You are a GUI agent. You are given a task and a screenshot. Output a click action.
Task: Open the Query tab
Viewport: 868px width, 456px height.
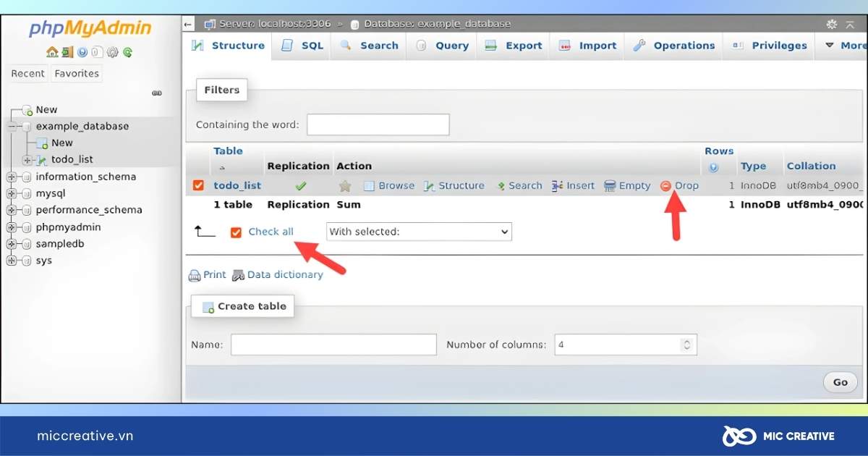443,46
